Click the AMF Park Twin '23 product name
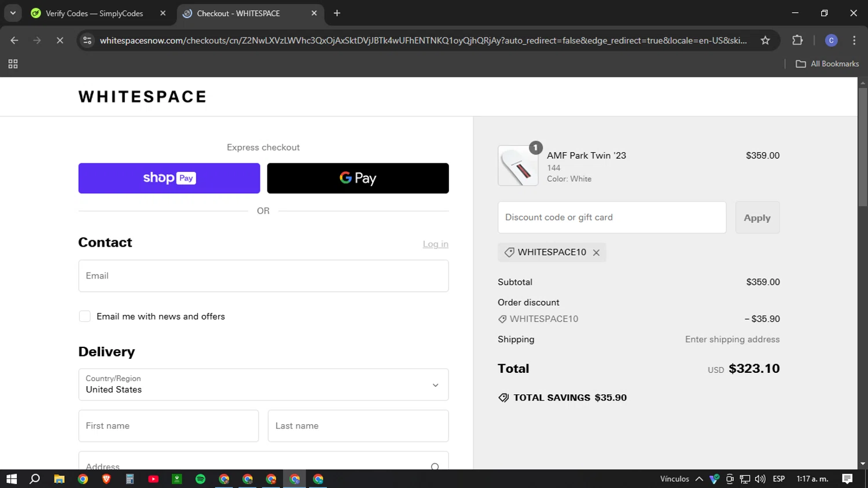Screen dimensions: 868x488 point(586,156)
